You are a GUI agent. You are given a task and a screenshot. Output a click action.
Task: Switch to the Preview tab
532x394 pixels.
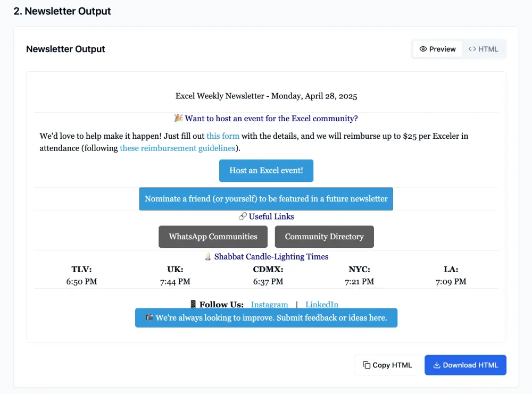click(437, 49)
